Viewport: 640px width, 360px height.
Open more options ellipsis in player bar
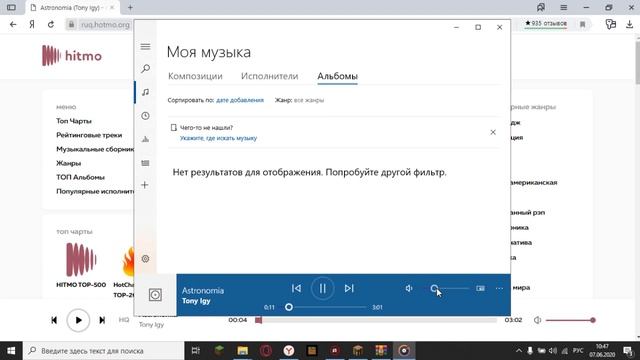click(x=499, y=288)
